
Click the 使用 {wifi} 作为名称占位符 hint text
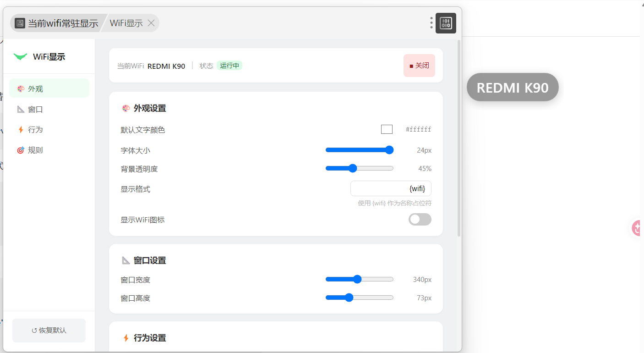(395, 203)
